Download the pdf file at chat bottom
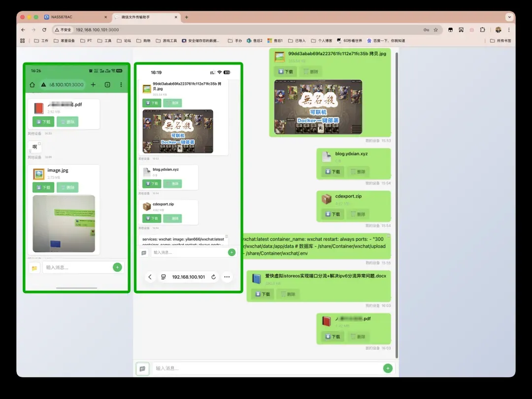This screenshot has width=532, height=399. pos(332,336)
